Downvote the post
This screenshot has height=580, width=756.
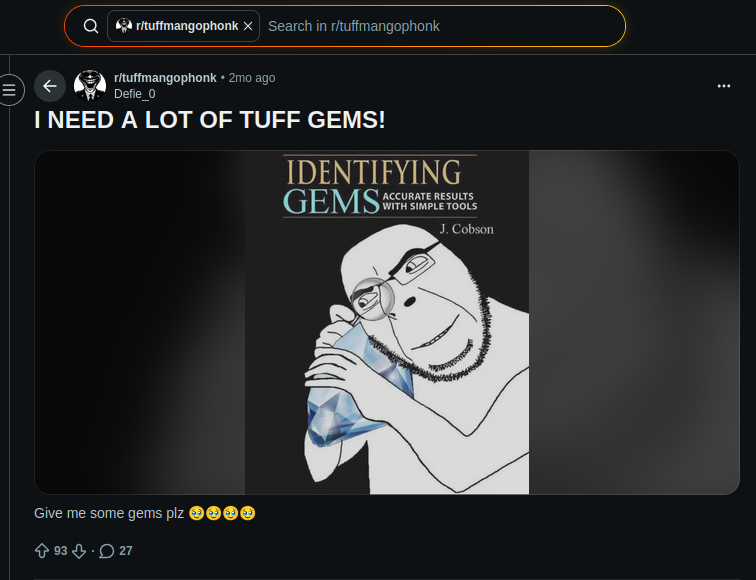[x=79, y=550]
